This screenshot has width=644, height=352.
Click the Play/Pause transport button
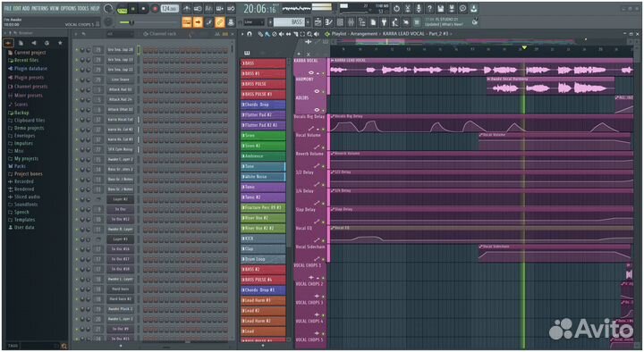click(133, 9)
